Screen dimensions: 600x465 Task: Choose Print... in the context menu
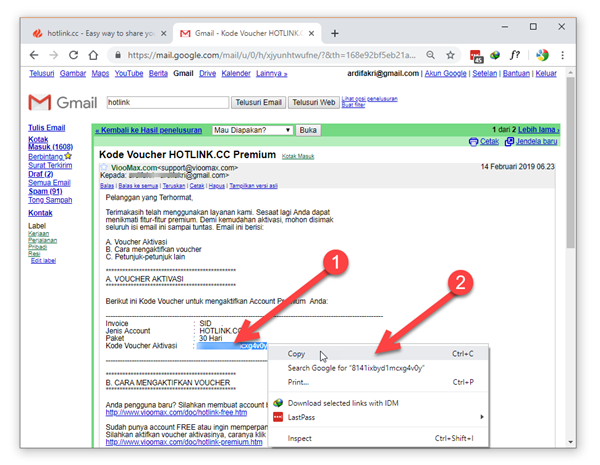pos(378,382)
